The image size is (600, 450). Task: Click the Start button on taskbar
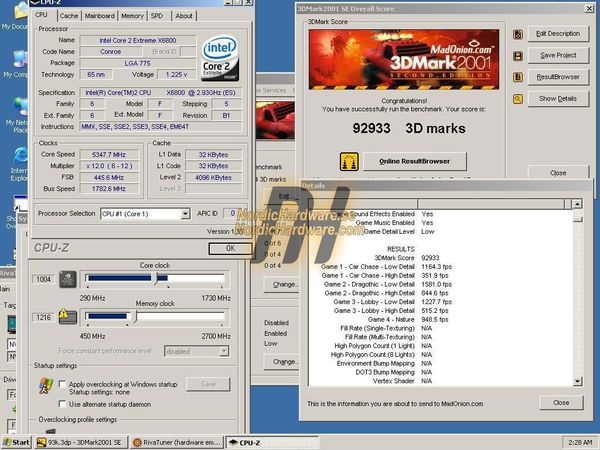(x=16, y=442)
